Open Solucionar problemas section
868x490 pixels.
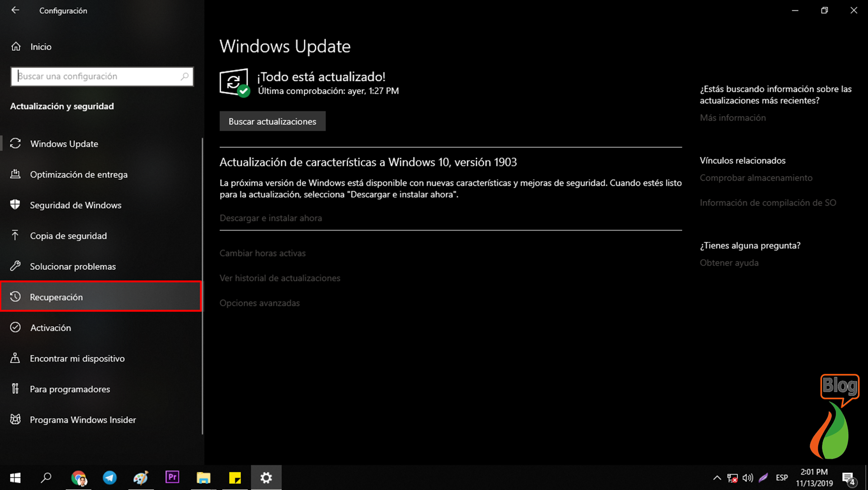tap(73, 266)
